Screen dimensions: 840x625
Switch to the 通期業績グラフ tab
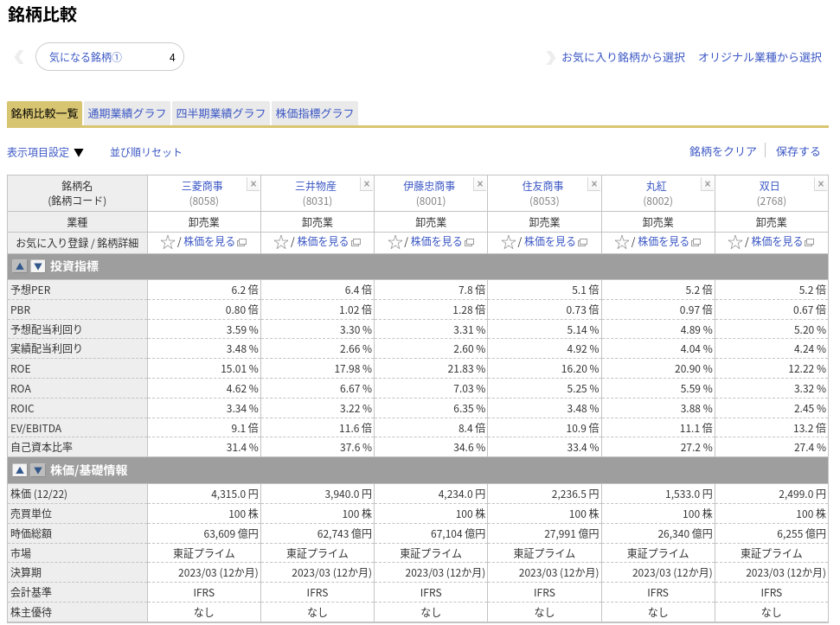tap(127, 113)
